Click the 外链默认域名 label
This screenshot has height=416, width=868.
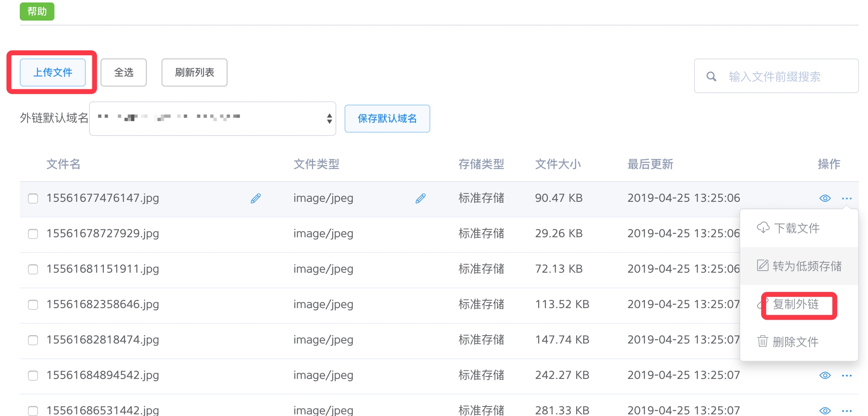[54, 119]
